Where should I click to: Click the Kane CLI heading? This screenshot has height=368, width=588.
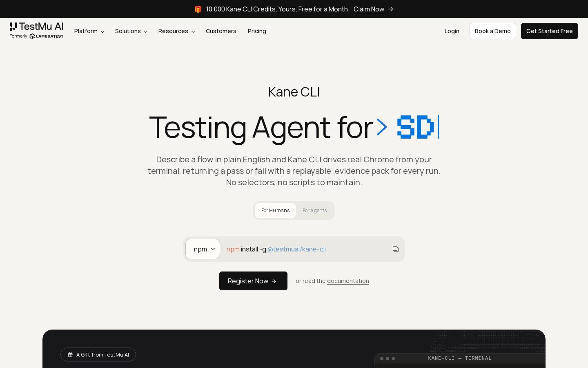pyautogui.click(x=294, y=92)
